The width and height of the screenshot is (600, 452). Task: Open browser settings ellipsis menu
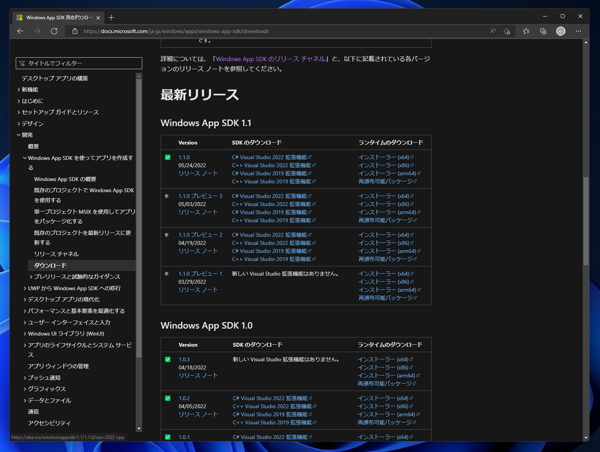pyautogui.click(x=578, y=31)
